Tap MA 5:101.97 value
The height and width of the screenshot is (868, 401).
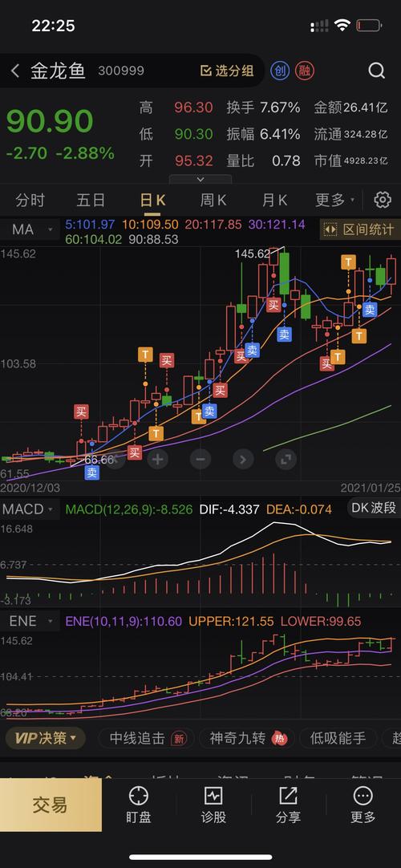point(90,225)
